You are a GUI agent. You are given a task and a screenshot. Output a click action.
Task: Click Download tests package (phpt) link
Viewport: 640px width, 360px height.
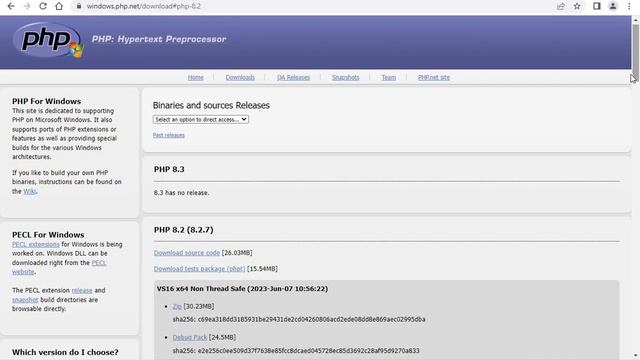tap(199, 269)
